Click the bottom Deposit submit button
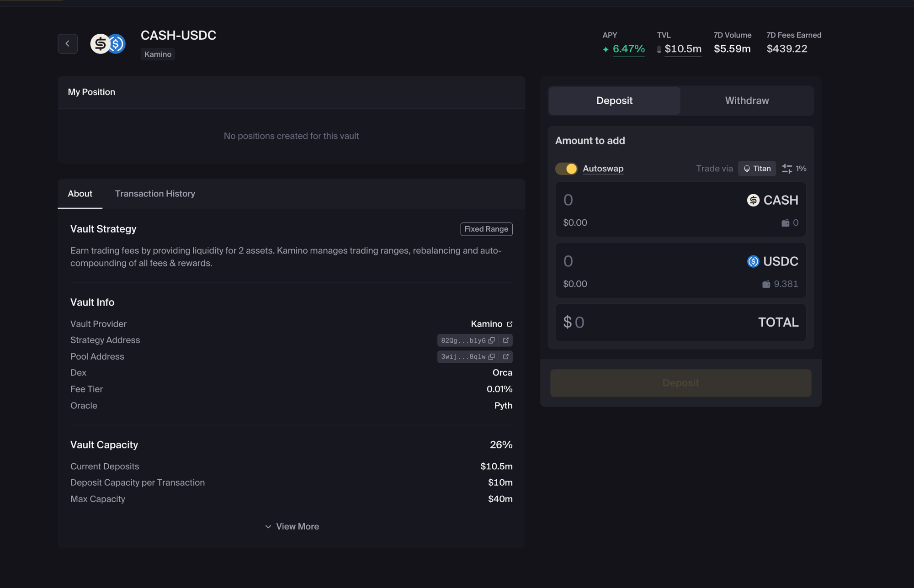Viewport: 914px width, 588px height. [x=680, y=383]
